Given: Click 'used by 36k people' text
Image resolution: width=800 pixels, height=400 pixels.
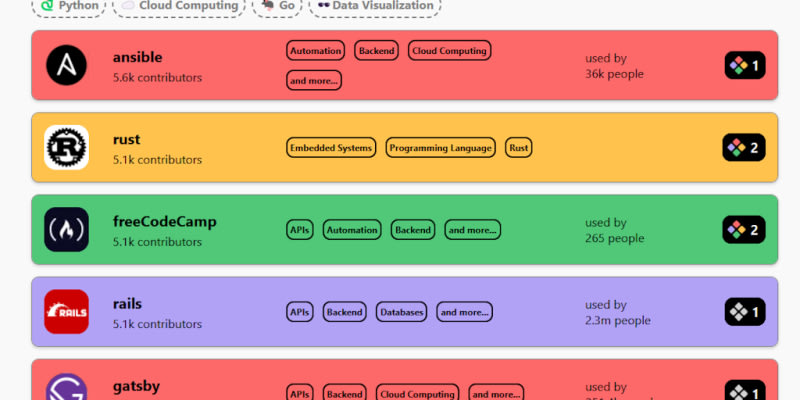Looking at the screenshot, I should [614, 66].
